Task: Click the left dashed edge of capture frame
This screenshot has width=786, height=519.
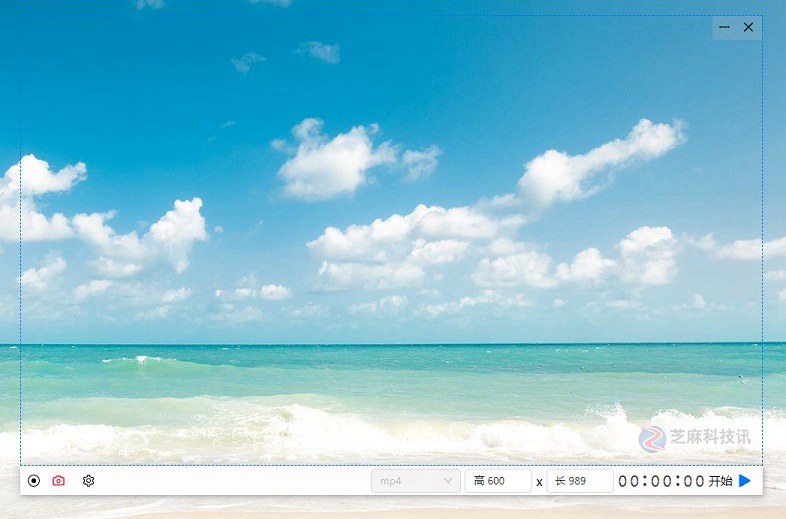Action: [20, 240]
